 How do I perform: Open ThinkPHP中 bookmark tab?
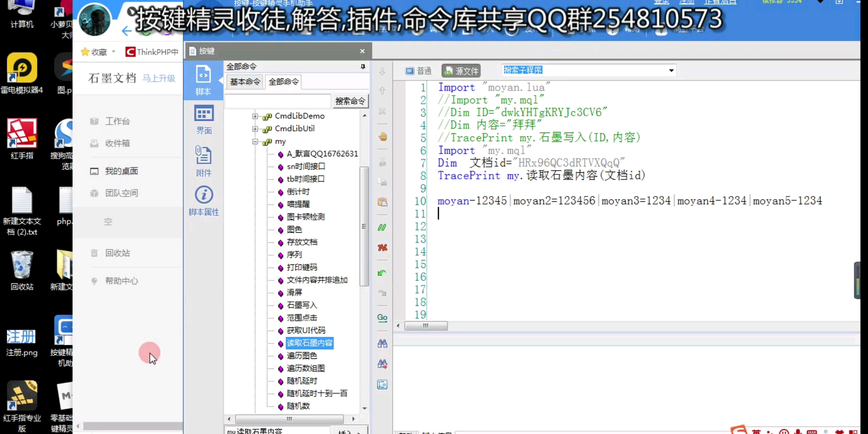(x=152, y=52)
